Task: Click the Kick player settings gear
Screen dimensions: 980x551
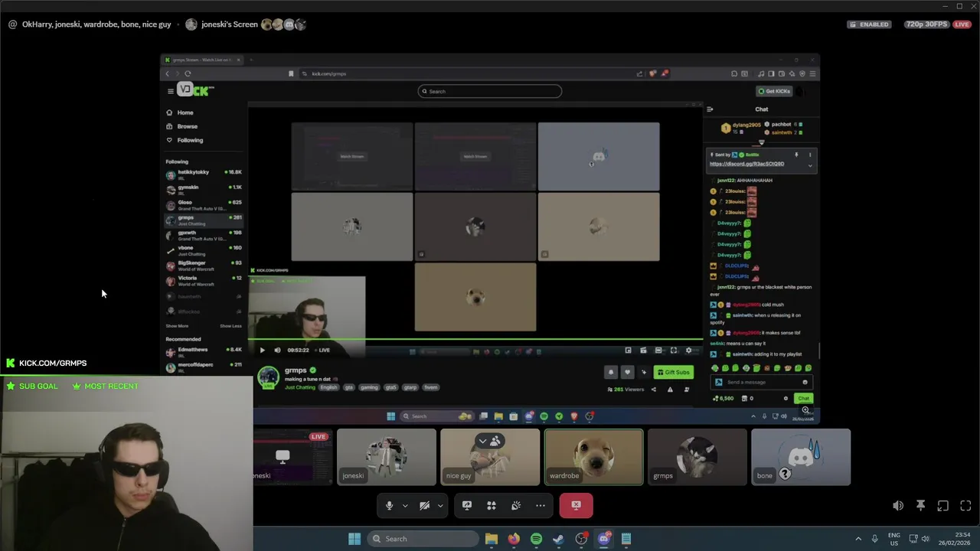Action: click(x=688, y=350)
